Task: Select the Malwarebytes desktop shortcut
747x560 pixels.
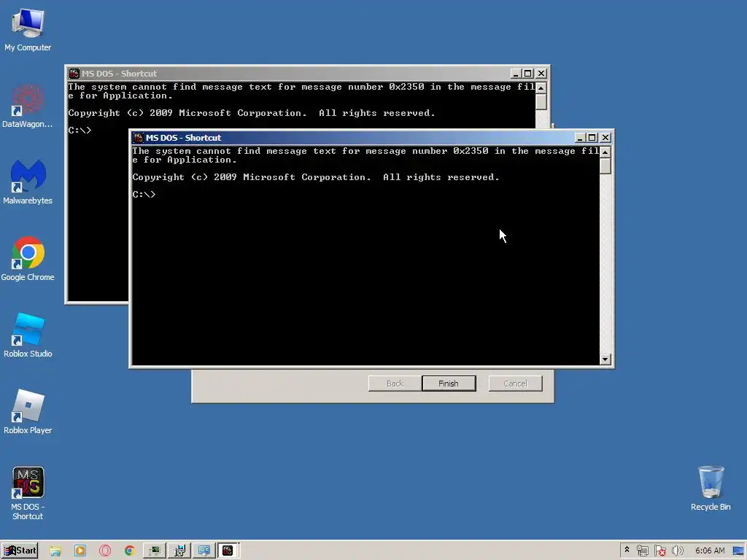Action: coord(28,182)
